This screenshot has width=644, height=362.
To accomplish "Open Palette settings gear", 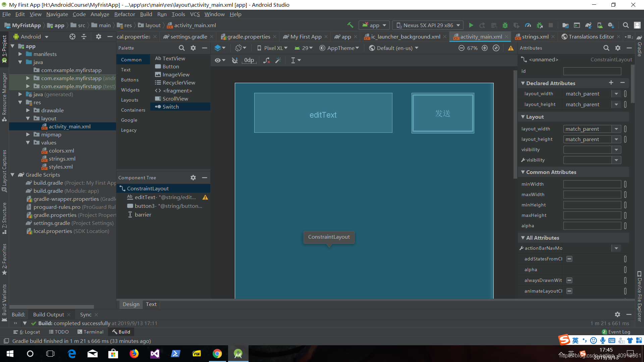I will click(193, 48).
